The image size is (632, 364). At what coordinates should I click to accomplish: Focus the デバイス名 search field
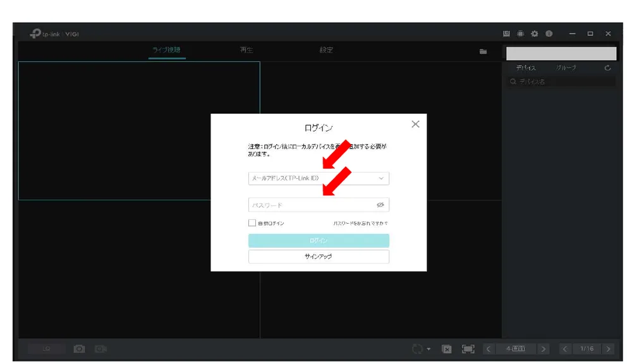point(561,82)
